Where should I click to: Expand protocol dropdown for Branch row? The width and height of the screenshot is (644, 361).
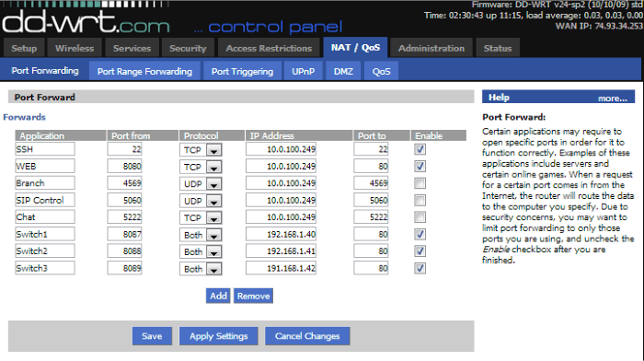pos(201,183)
